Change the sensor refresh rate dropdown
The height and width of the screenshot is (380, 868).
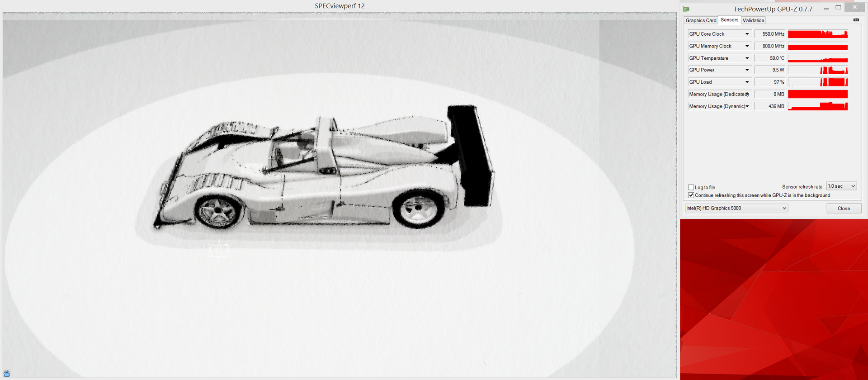[842, 186]
